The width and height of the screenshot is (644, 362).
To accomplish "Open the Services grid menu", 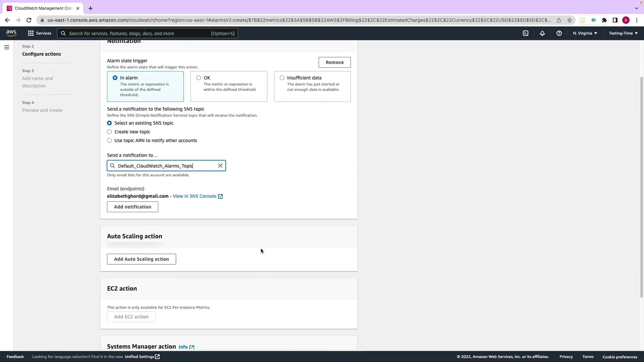I will coord(40,33).
